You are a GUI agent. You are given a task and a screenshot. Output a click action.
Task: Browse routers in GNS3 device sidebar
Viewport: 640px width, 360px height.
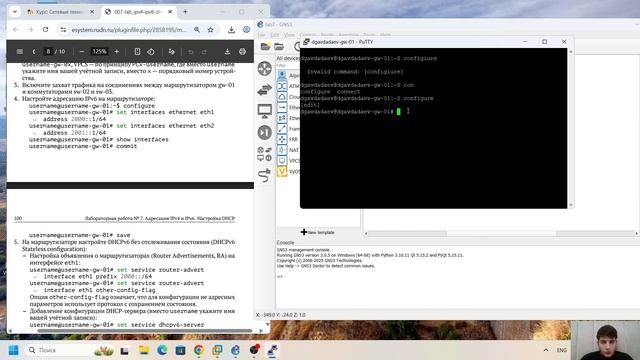[x=264, y=68]
